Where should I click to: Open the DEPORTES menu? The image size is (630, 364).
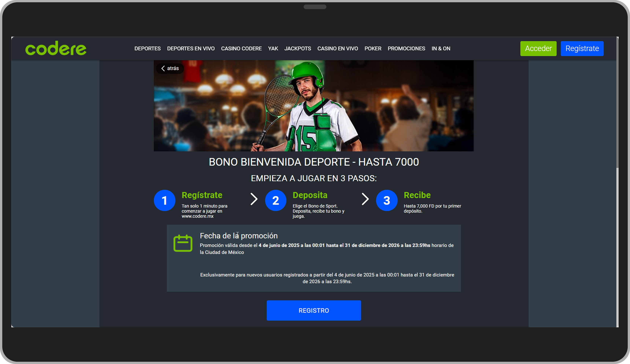pyautogui.click(x=147, y=49)
